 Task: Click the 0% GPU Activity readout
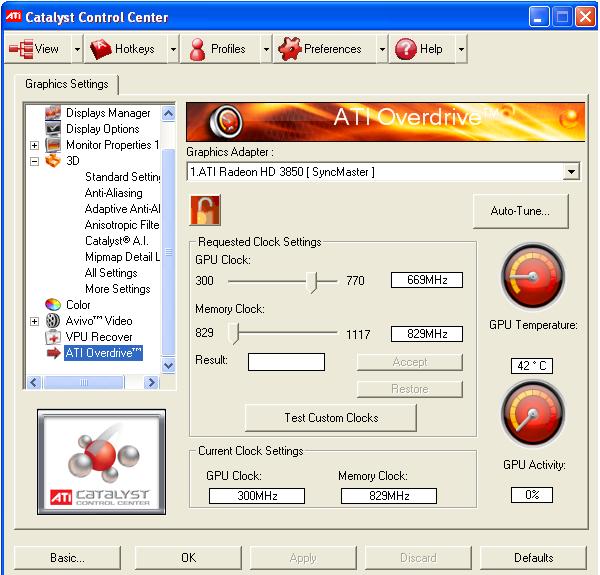tap(532, 495)
